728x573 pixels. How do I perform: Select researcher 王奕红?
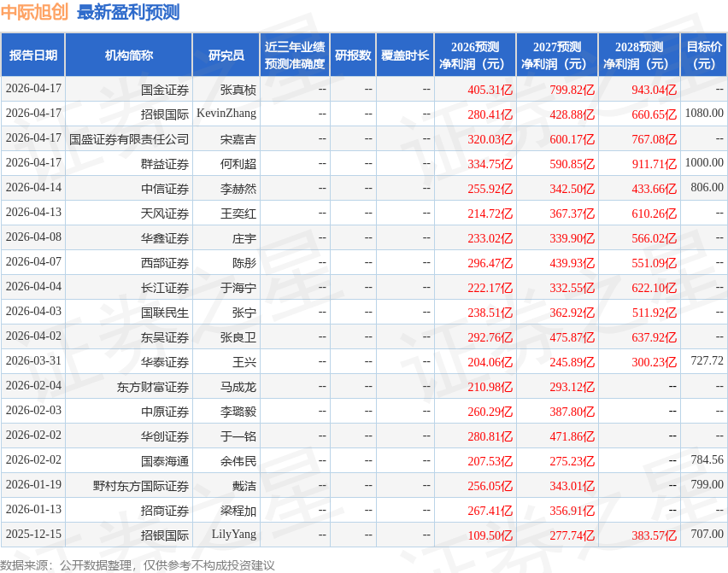click(238, 213)
